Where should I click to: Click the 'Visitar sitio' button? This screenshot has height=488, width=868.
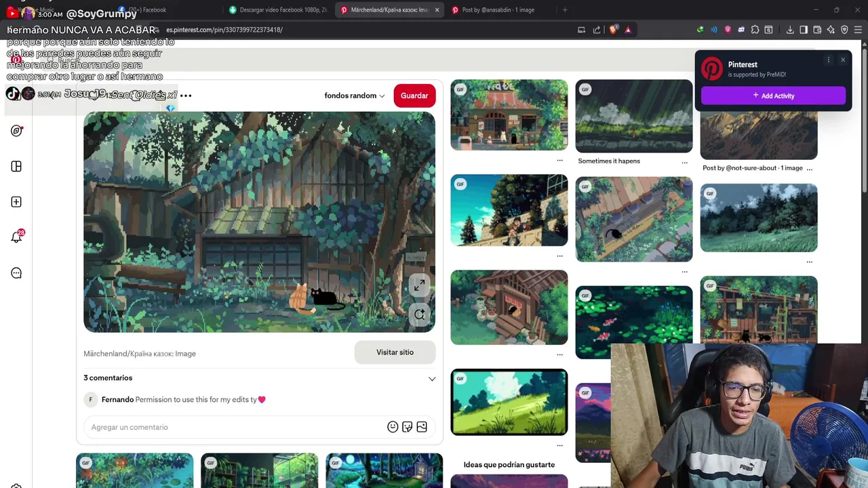[395, 352]
